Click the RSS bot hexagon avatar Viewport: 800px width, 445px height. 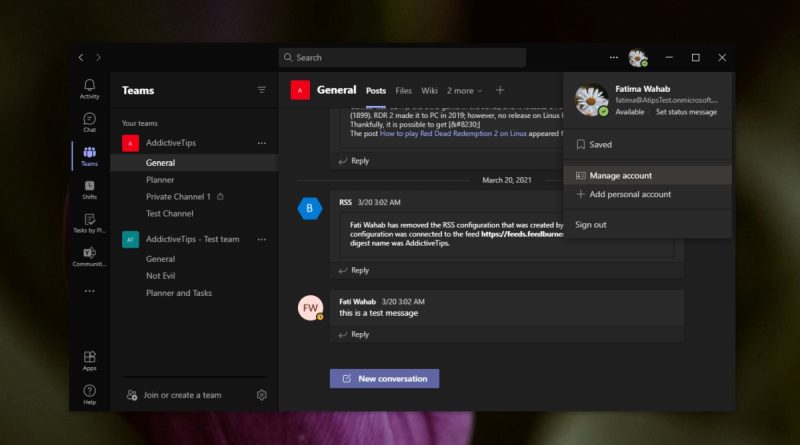(x=310, y=208)
